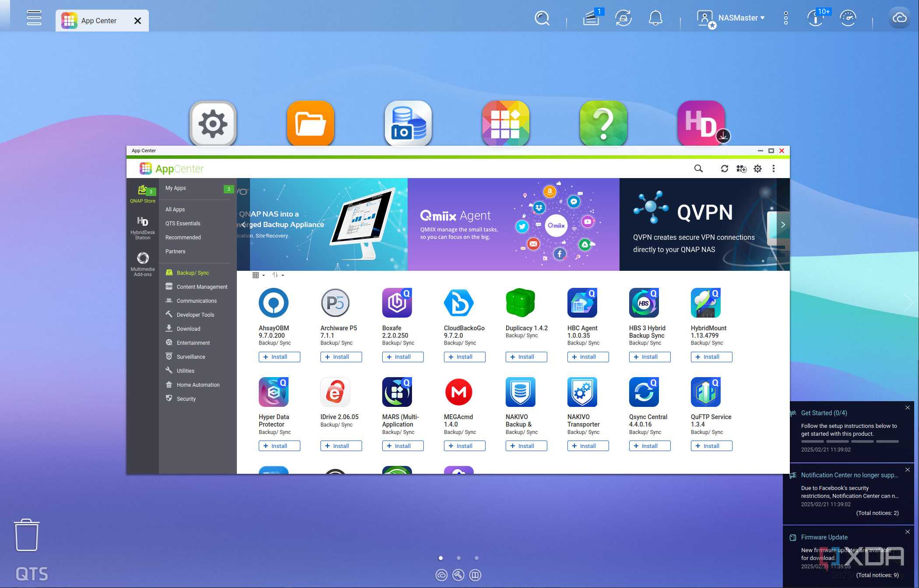Open App Center three-dot more options
The image size is (919, 588).
pyautogui.click(x=774, y=169)
